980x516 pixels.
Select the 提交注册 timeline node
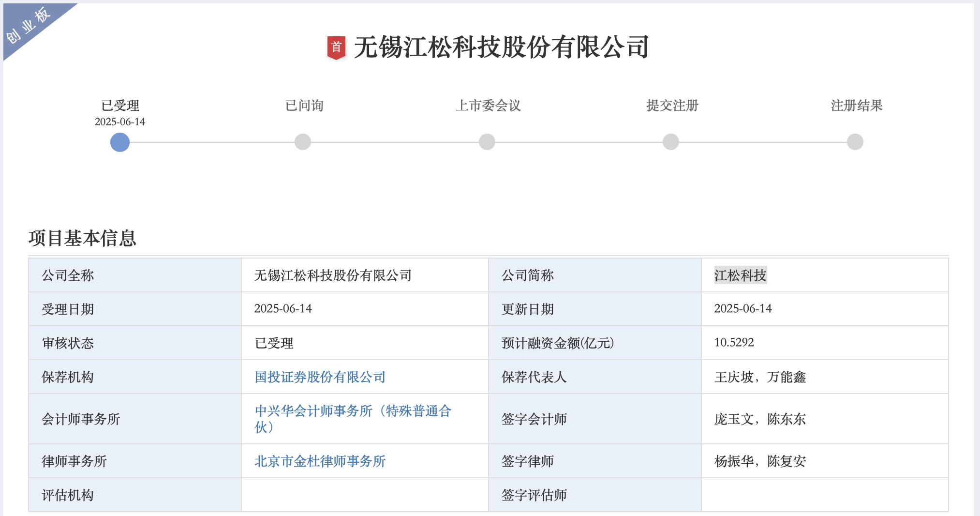671,142
